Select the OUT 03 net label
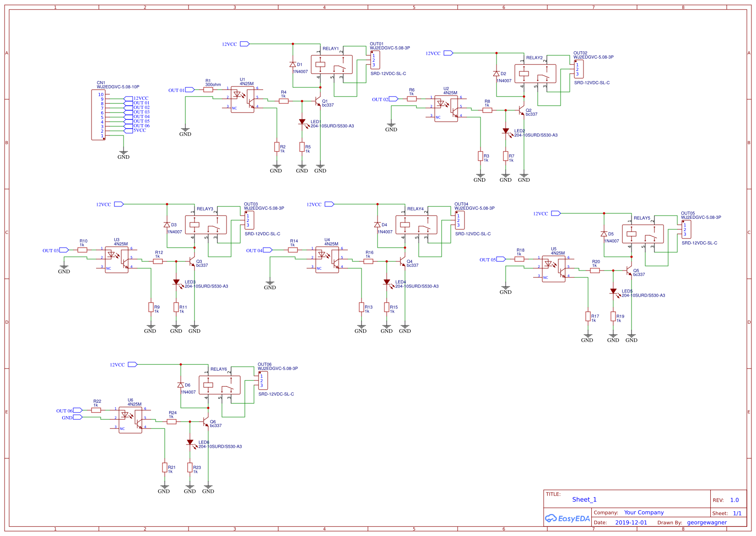The height and width of the screenshot is (536, 756). click(x=50, y=250)
